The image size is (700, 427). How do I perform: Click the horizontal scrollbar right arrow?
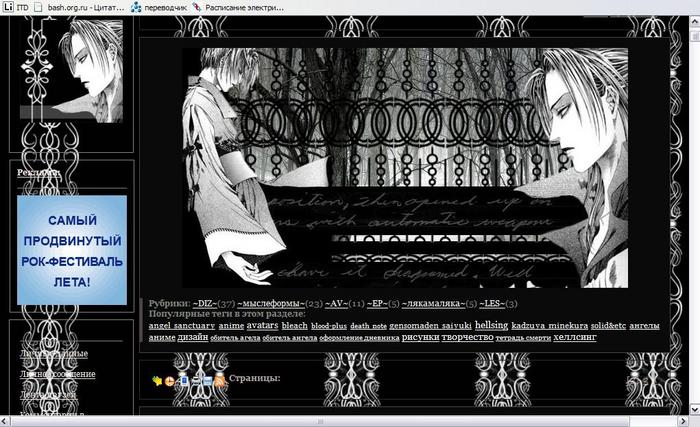(684, 421)
